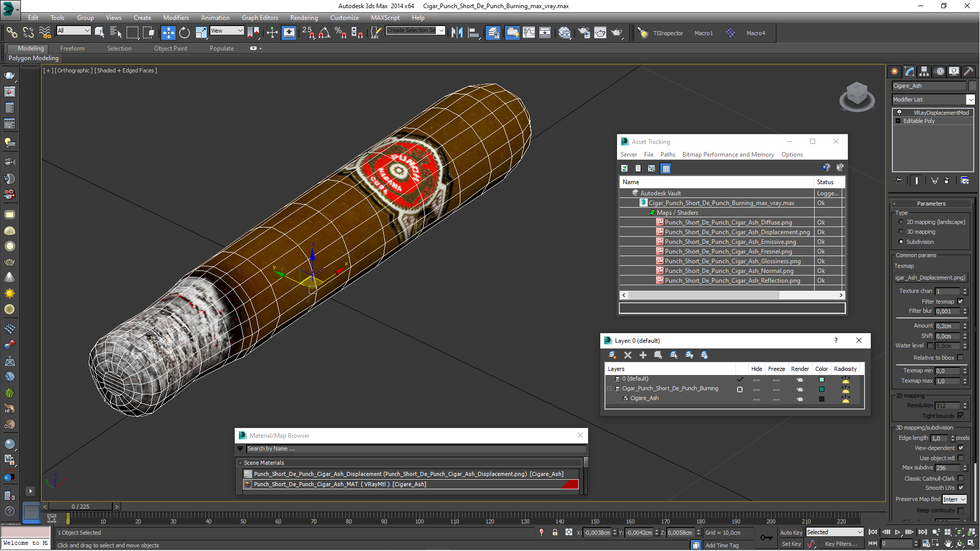Click the Select and Move tool
Viewport: 980px width, 551px height.
(168, 33)
